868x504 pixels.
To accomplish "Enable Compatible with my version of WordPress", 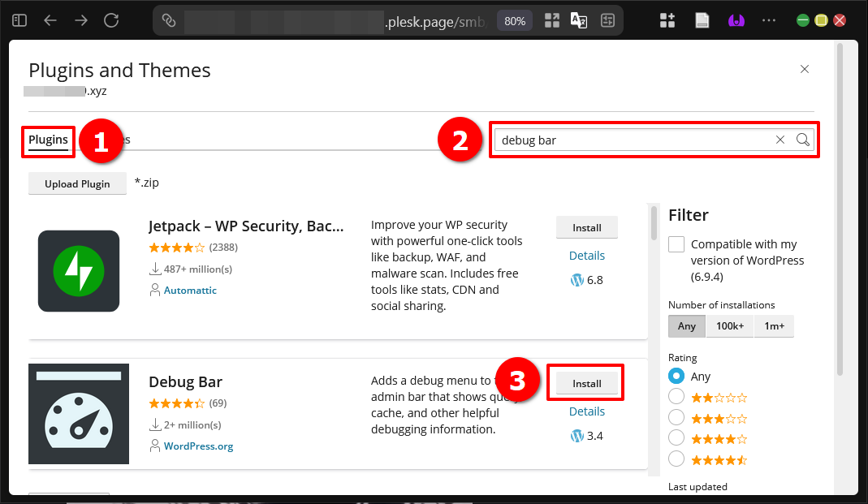I will [676, 244].
